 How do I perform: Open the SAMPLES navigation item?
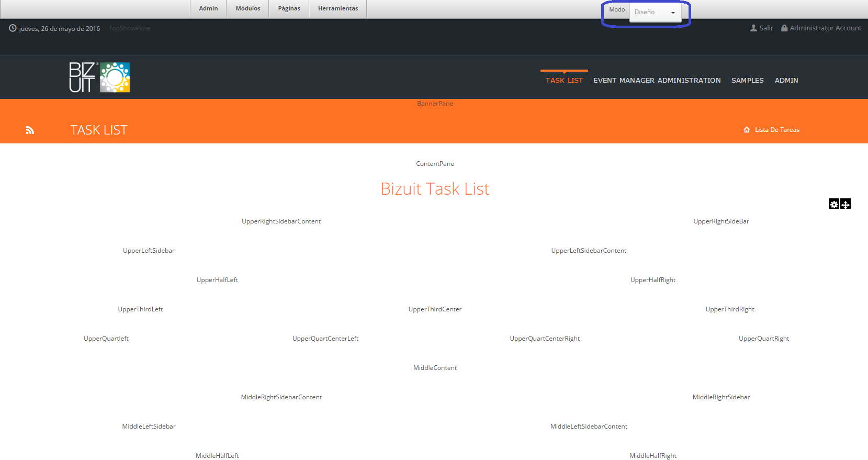pos(748,81)
